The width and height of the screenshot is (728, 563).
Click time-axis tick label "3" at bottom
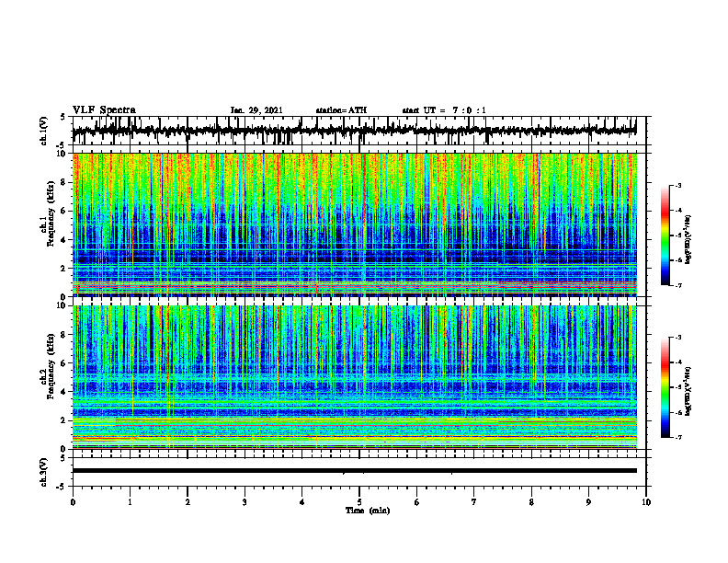pyautogui.click(x=245, y=502)
